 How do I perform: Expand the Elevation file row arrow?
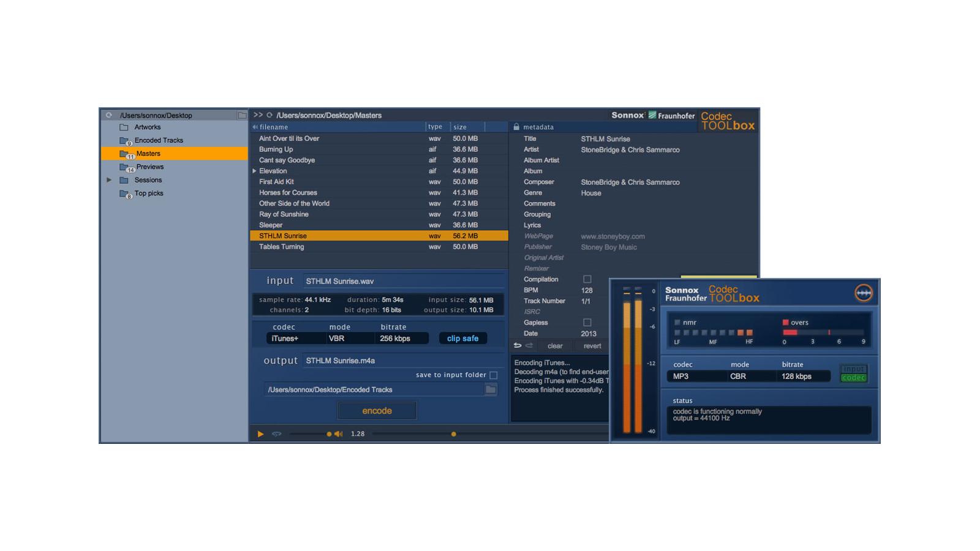[254, 171]
